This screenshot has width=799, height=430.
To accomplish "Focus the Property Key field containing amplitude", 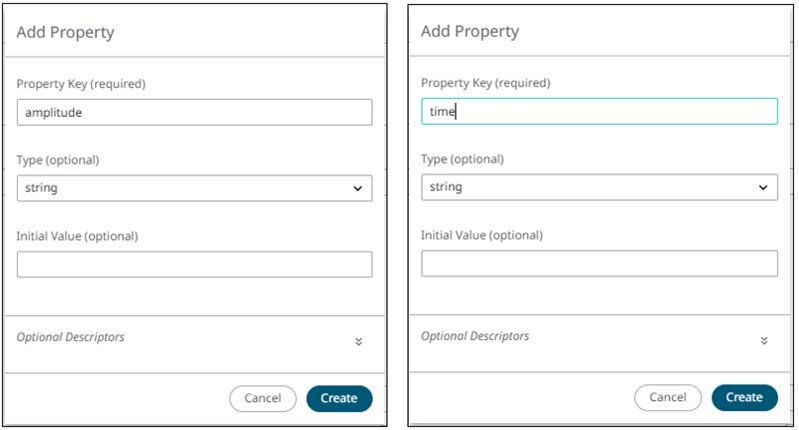I will click(194, 112).
